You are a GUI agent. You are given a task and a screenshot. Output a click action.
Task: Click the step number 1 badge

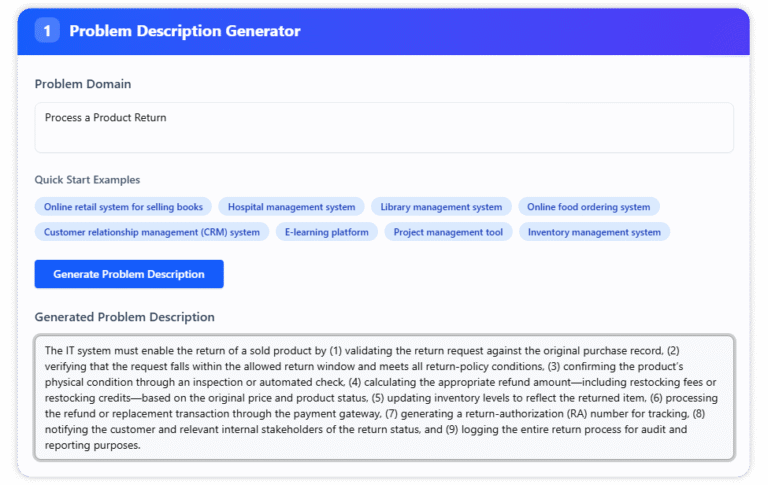47,31
